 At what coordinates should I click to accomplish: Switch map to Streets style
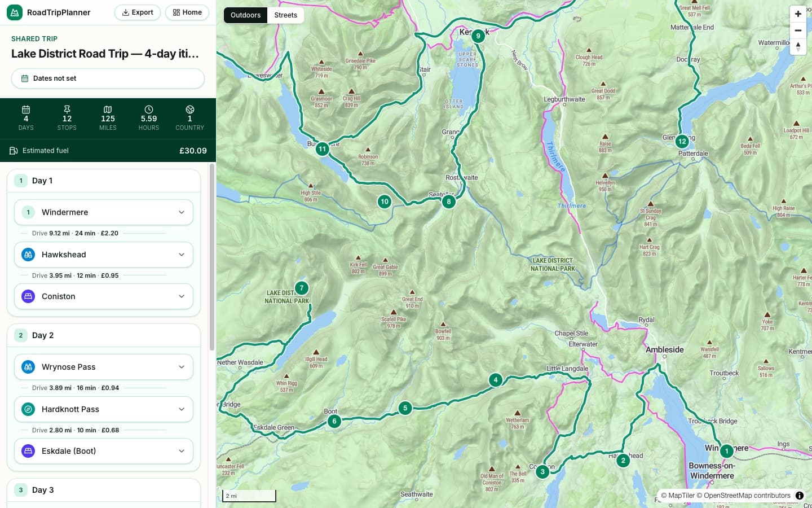coord(286,15)
